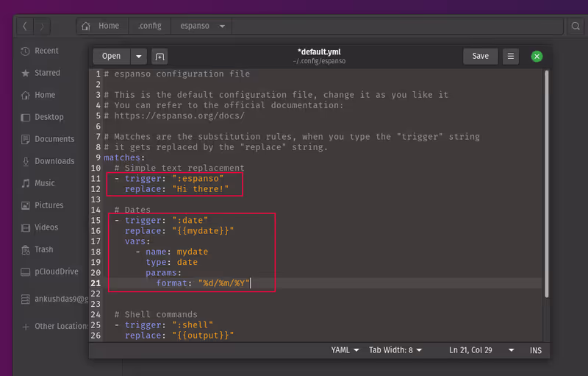Select the espanso path segment
Viewport: 588px width, 376px height.
pos(195,26)
